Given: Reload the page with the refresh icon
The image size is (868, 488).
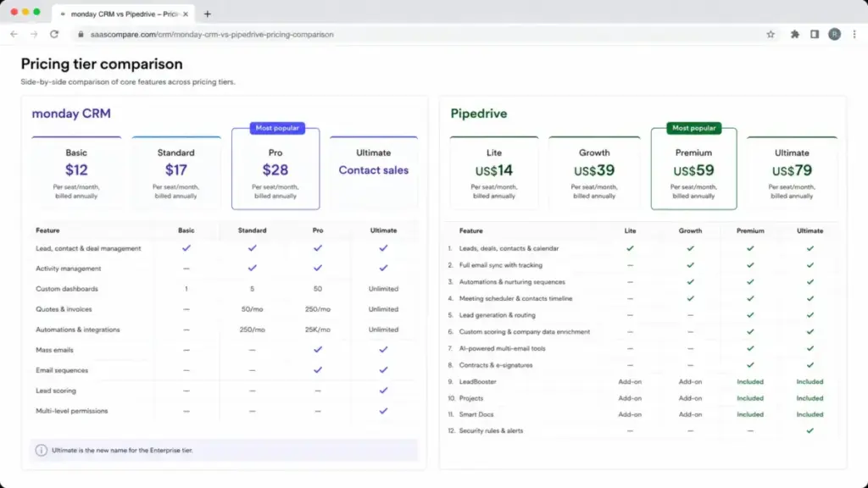Looking at the screenshot, I should coord(54,34).
